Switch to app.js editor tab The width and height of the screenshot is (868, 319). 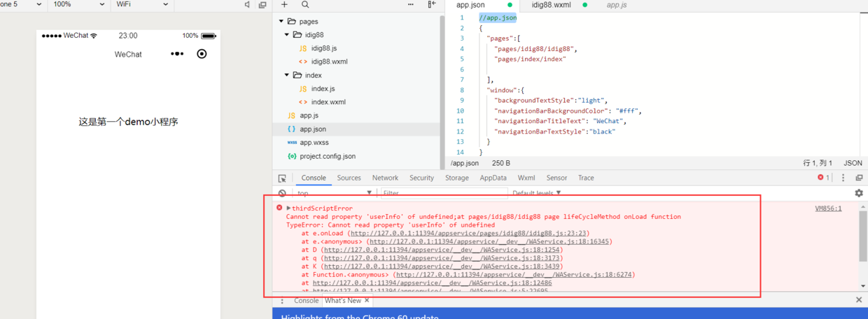pos(617,5)
